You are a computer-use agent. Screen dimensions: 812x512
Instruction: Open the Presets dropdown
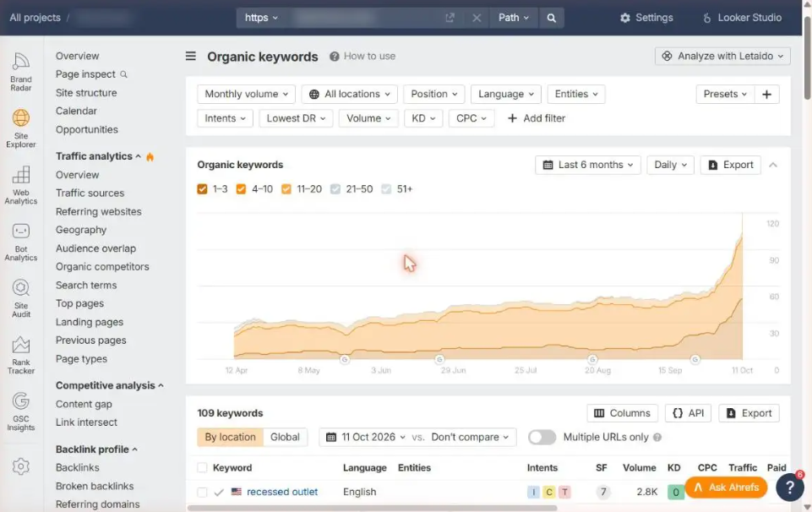725,95
